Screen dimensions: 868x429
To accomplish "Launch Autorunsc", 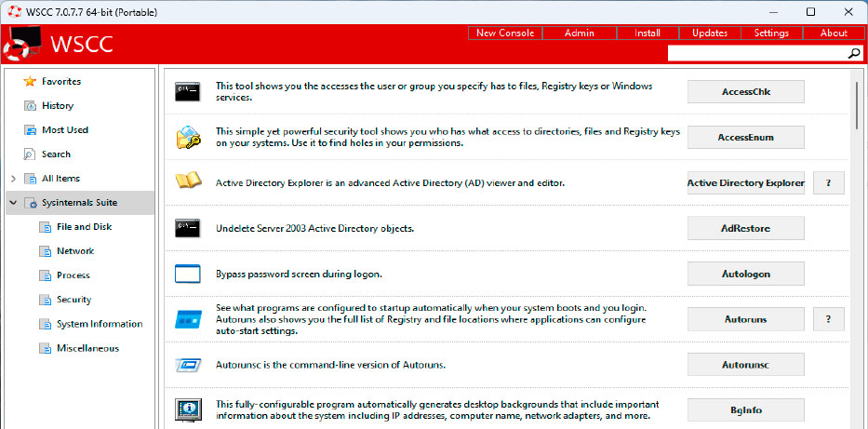I will point(745,365).
